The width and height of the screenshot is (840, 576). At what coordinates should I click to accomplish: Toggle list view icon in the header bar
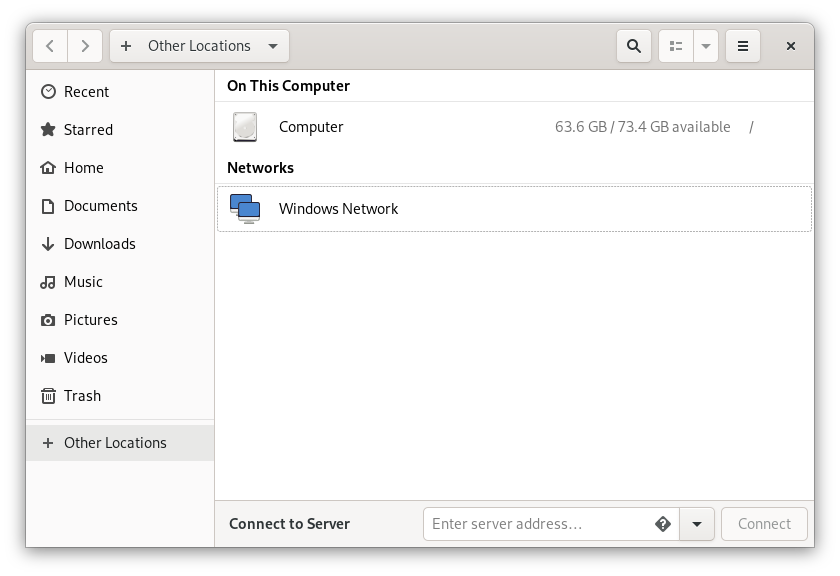(x=676, y=46)
